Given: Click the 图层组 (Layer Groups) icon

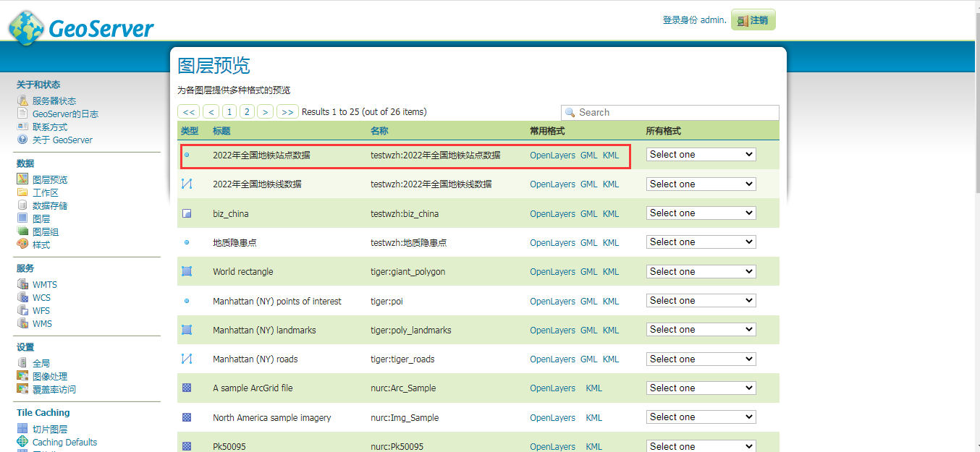Looking at the screenshot, I should (x=22, y=231).
